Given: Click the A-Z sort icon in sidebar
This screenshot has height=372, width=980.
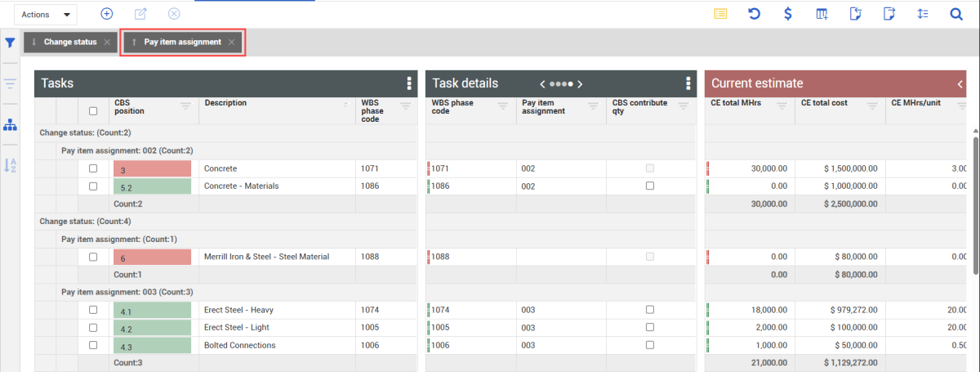Looking at the screenshot, I should (x=11, y=165).
